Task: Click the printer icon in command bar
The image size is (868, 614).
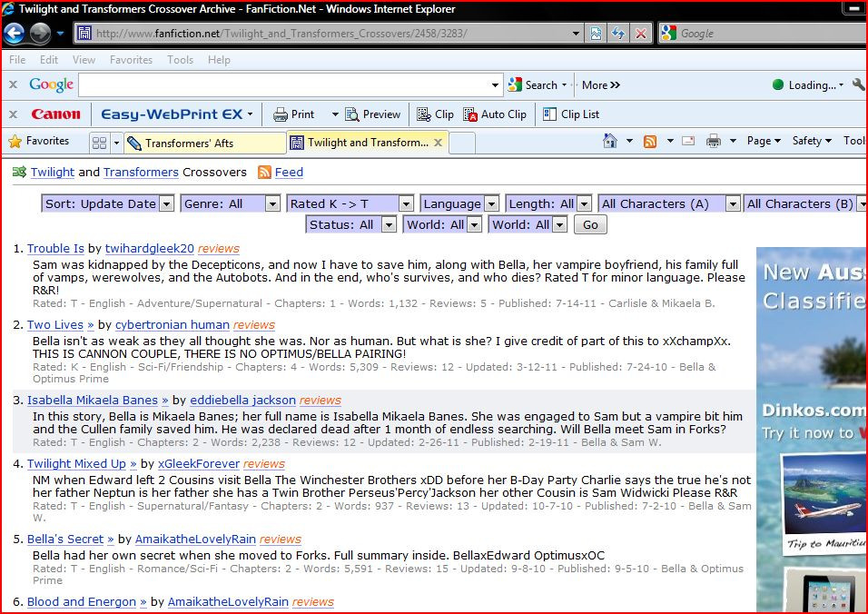Action: click(713, 141)
